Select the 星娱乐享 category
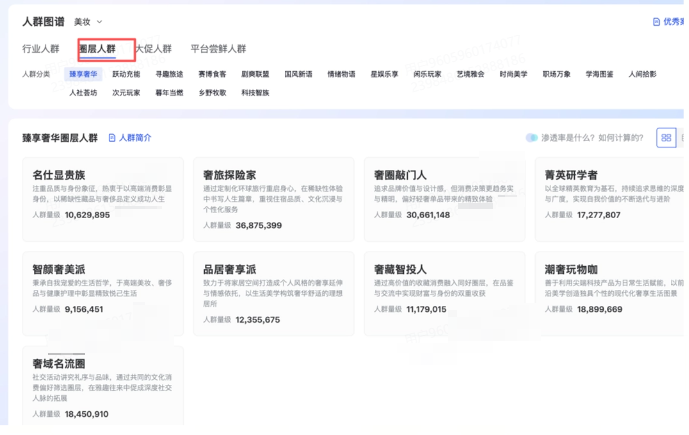689x435 pixels. pos(384,74)
